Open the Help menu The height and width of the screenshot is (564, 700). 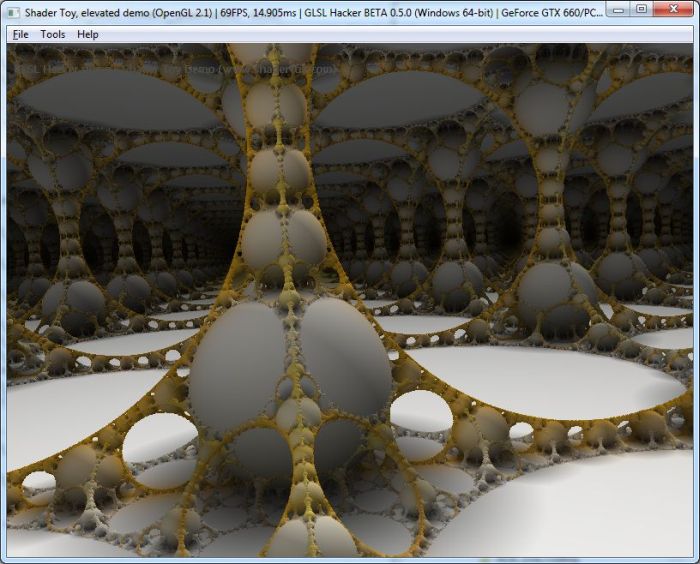pos(88,34)
